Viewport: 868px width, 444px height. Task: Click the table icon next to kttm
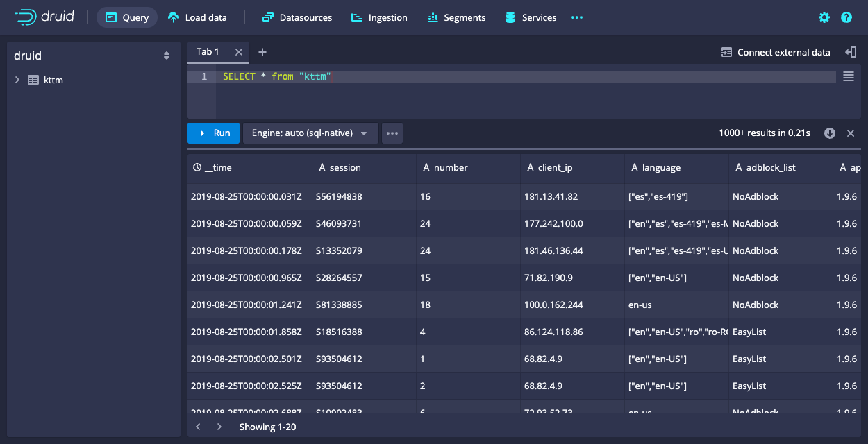33,80
